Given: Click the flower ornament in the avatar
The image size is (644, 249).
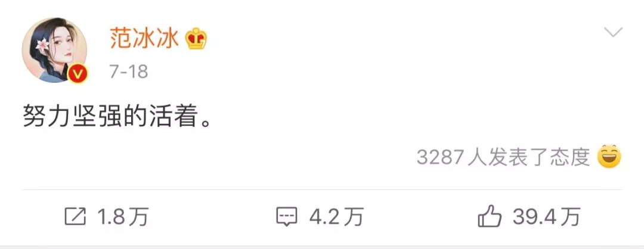Looking at the screenshot, I should 42,43.
